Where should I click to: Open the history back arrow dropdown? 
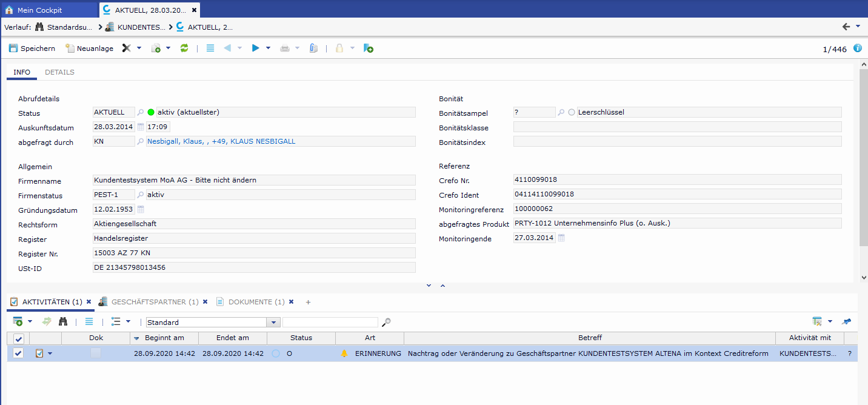[x=858, y=27]
